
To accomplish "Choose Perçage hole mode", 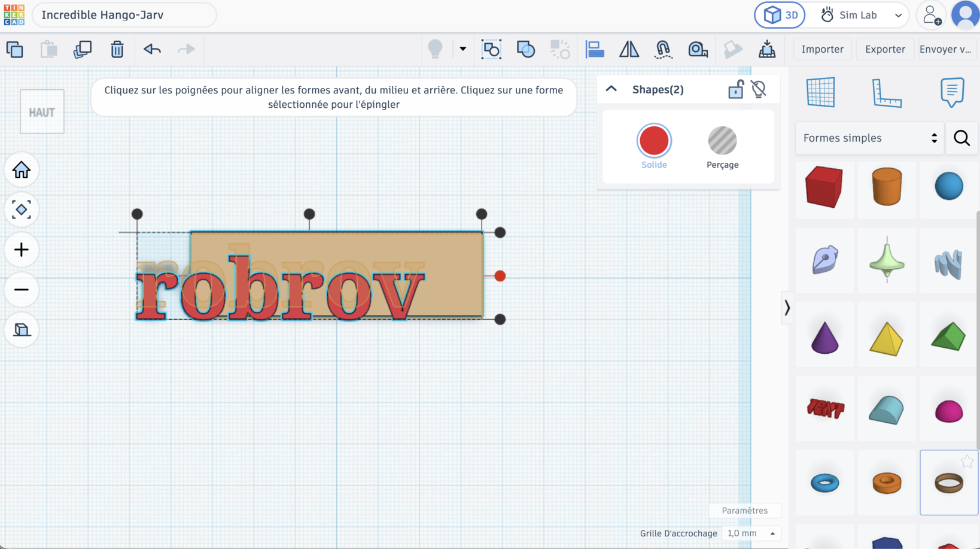I will click(x=722, y=147).
